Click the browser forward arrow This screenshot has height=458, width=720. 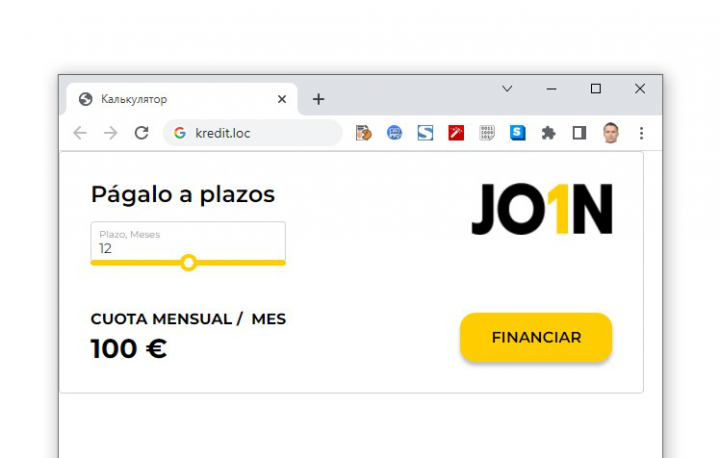(111, 133)
